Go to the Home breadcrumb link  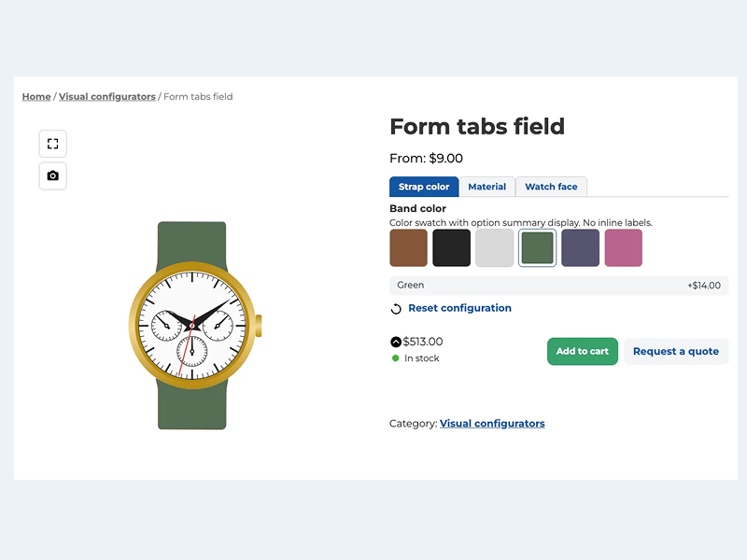36,97
